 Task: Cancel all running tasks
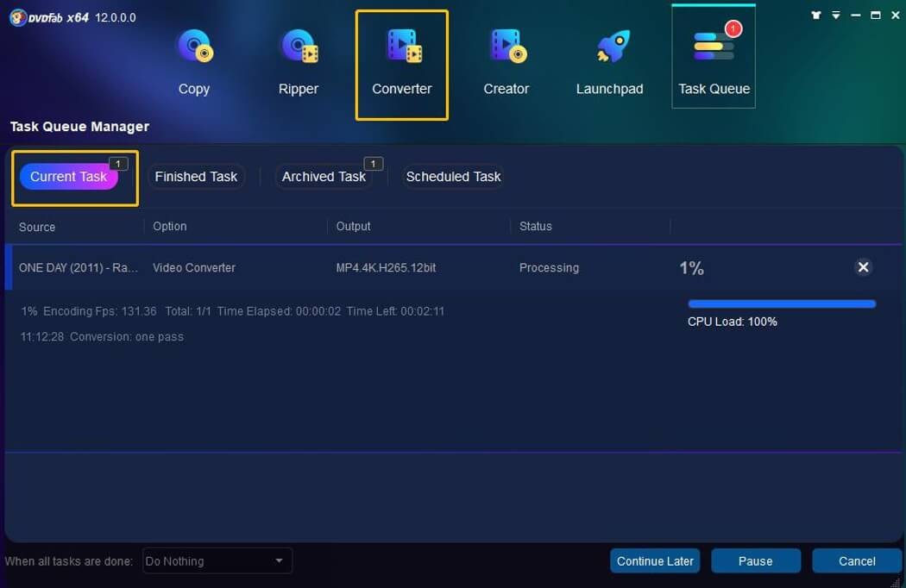click(857, 560)
